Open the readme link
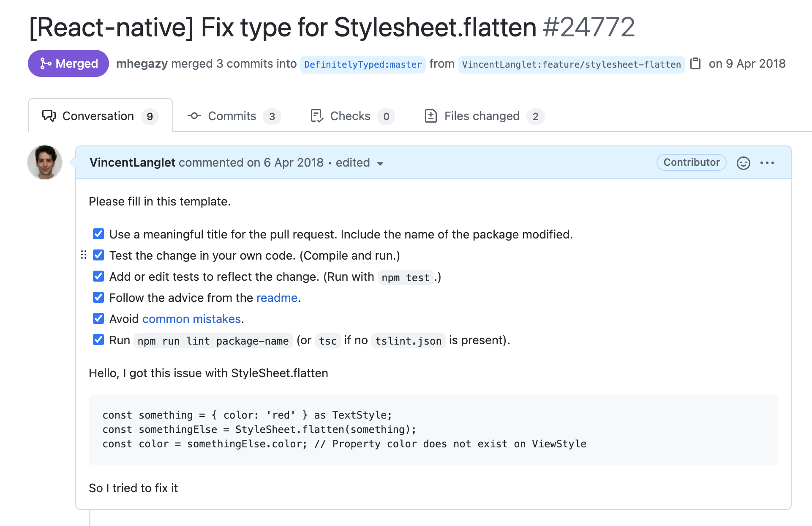812x526 pixels. tap(277, 298)
